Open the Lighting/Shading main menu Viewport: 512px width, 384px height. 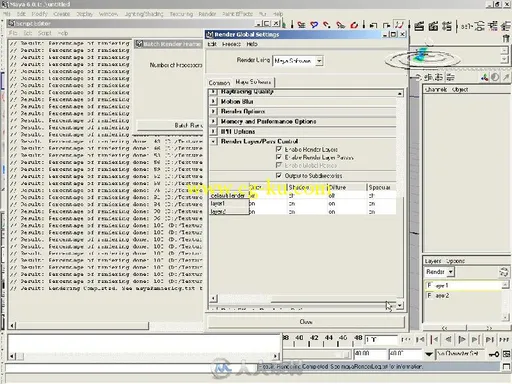coord(144,14)
